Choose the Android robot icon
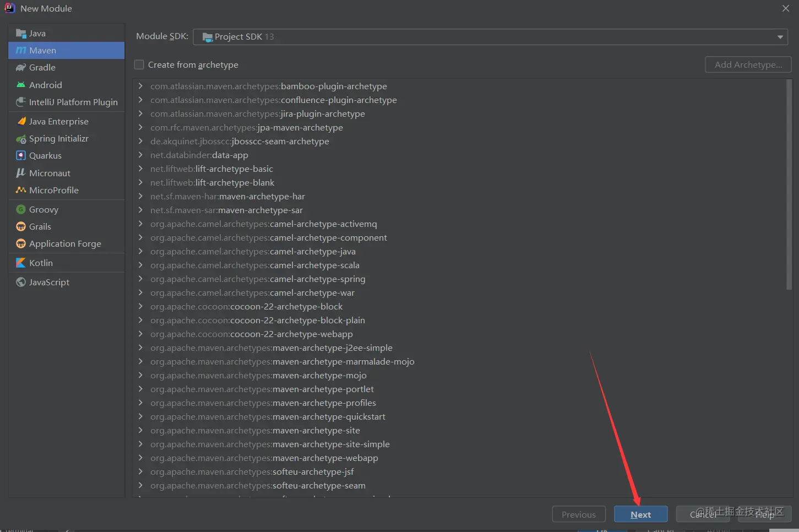This screenshot has height=532, width=799. (21, 85)
